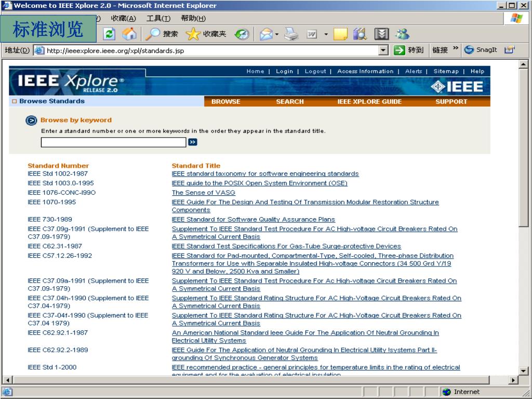Click the grey down-arrow box toolbar icon
Image resolution: width=532 pixels, height=399 pixels.
(x=381, y=34)
